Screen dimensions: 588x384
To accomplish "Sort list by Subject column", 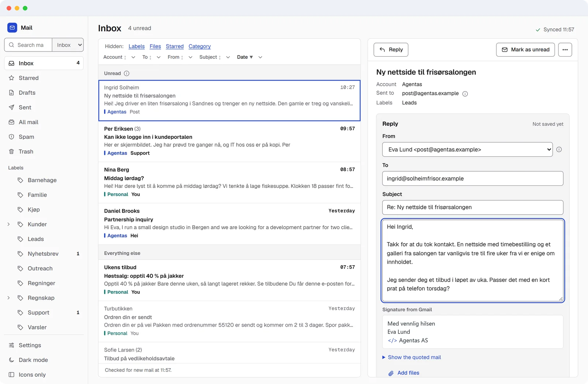I will (x=210, y=57).
